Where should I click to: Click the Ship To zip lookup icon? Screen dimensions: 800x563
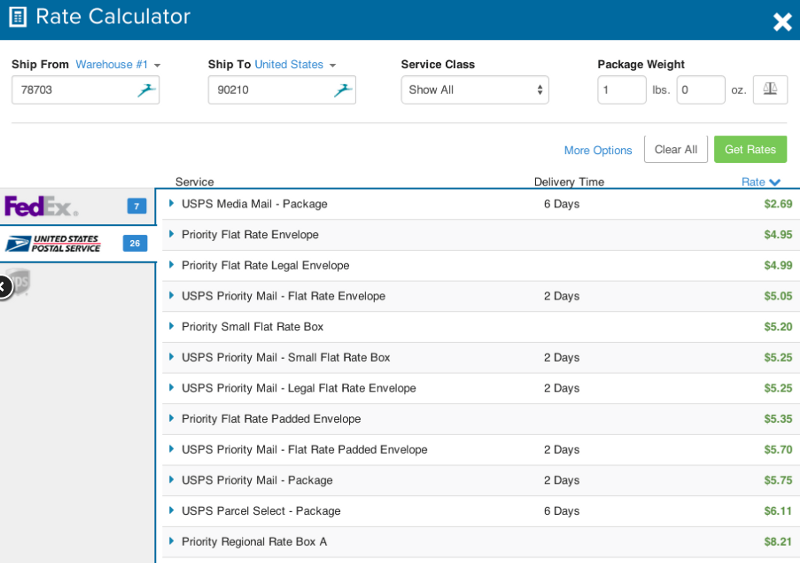[x=342, y=90]
